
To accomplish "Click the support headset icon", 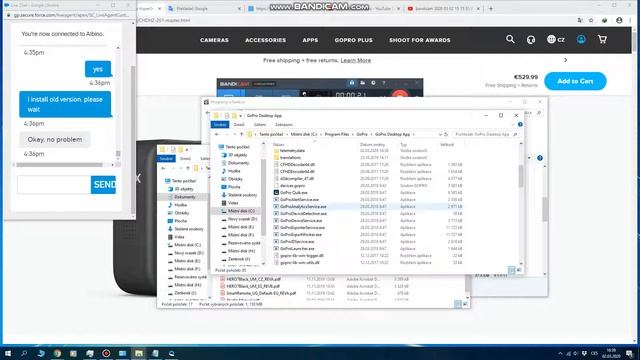I will pyautogui.click(x=531, y=40).
